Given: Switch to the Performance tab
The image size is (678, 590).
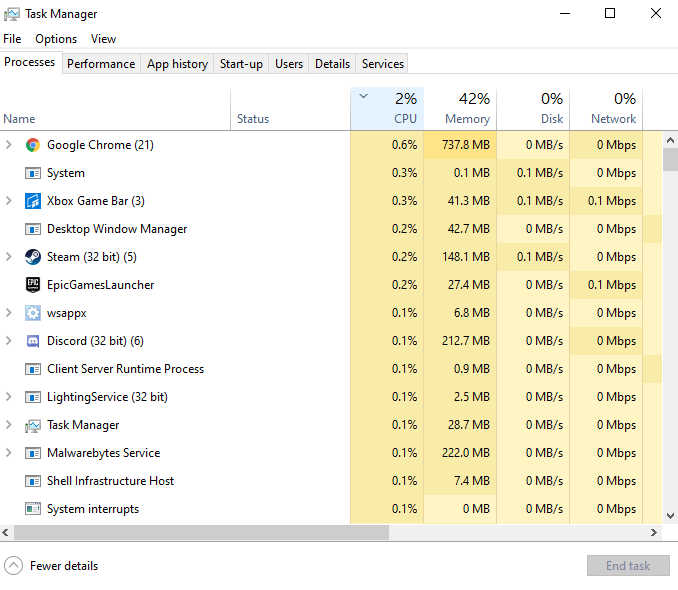Looking at the screenshot, I should point(101,64).
